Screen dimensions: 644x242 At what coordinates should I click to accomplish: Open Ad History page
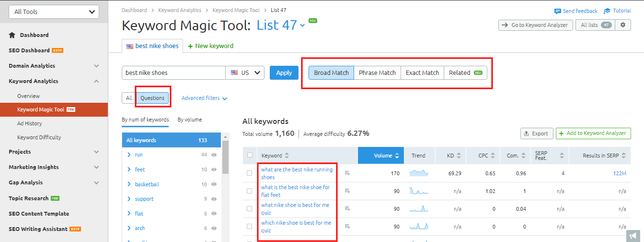tap(30, 123)
